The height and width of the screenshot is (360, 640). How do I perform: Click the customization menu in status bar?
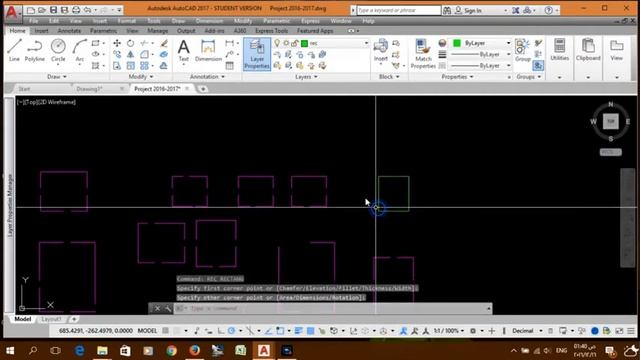coord(631,331)
